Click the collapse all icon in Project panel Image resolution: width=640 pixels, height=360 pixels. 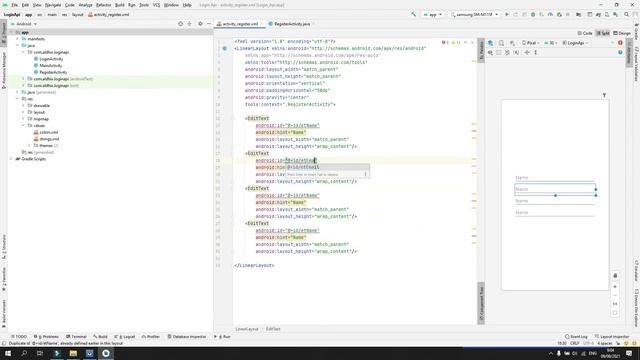pyautogui.click(x=189, y=24)
